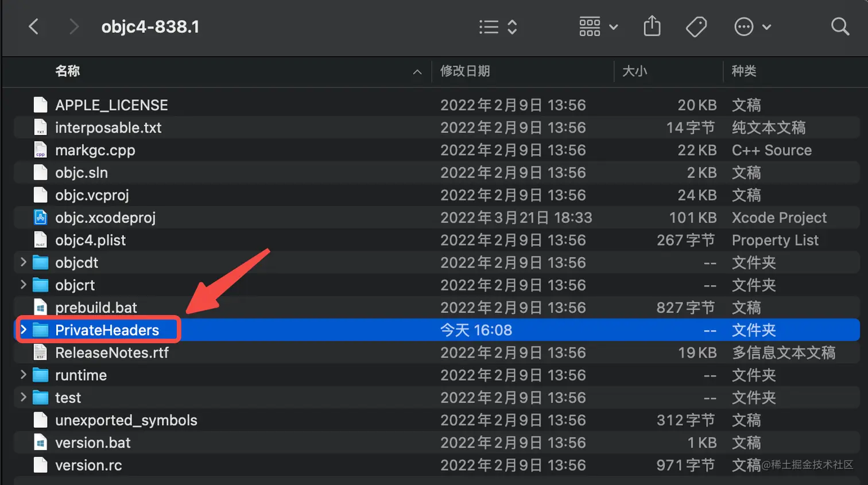This screenshot has height=485, width=868.
Task: Open the More actions ellipsis menu
Action: point(752,26)
